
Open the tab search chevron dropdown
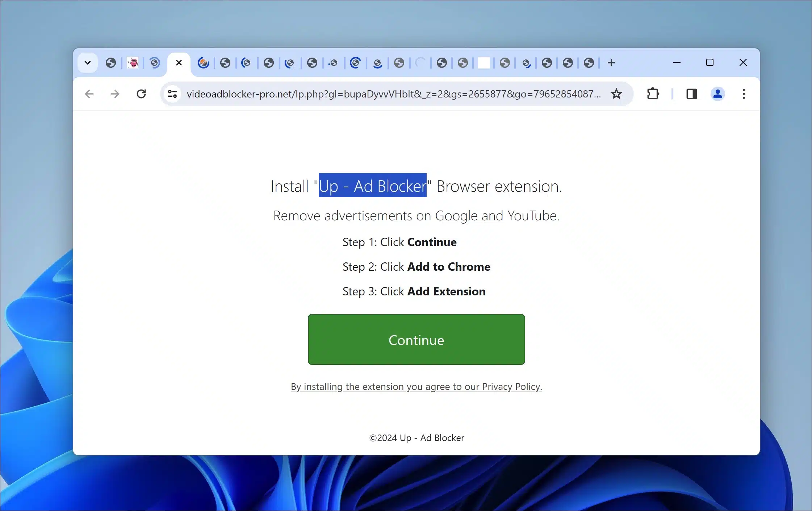(87, 63)
